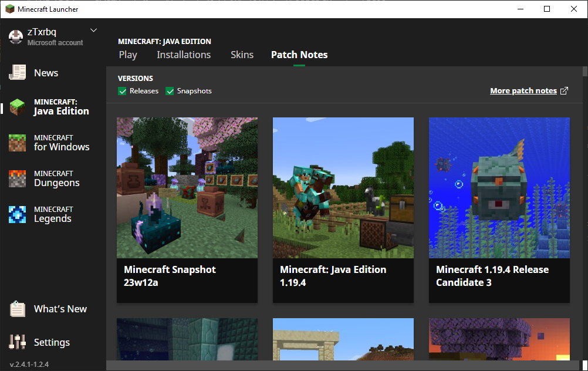This screenshot has width=588, height=371.
Task: Click the zTxrbq username text
Action: point(42,32)
